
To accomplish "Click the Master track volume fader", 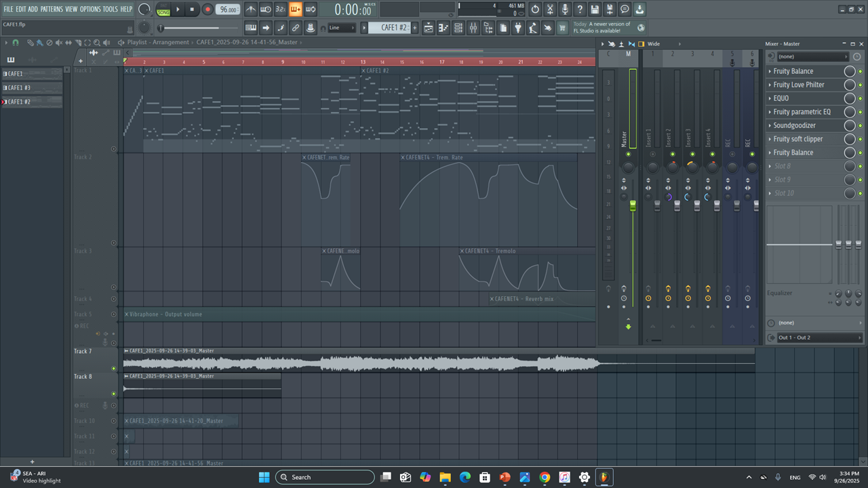I will point(633,205).
